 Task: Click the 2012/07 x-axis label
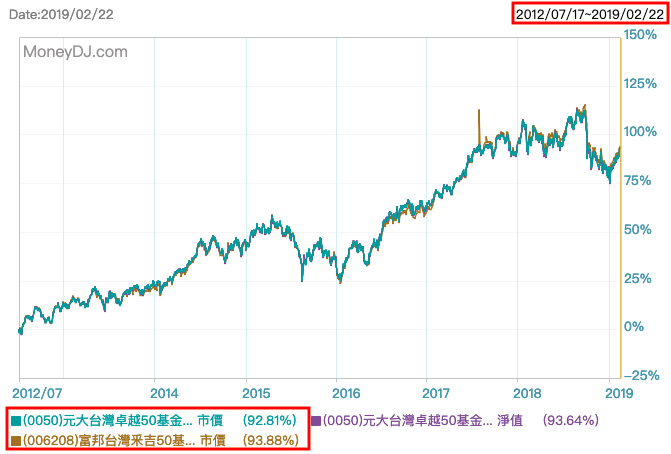37,393
